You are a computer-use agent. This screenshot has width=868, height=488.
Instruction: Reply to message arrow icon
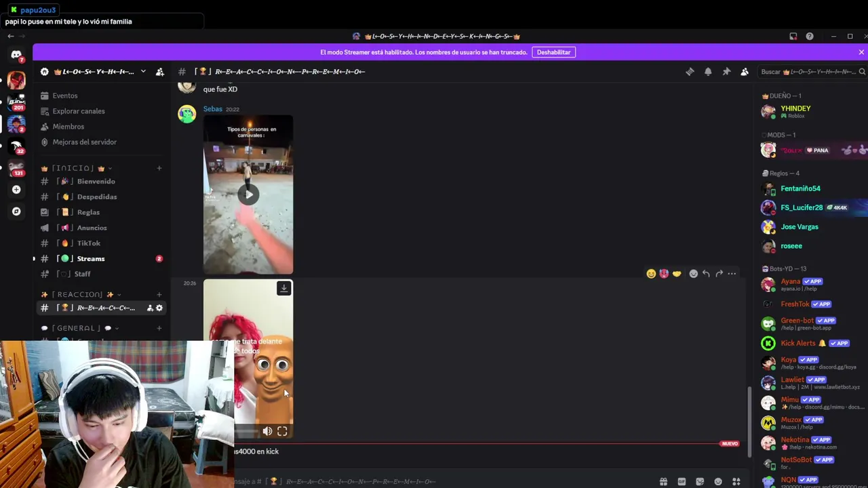click(706, 274)
